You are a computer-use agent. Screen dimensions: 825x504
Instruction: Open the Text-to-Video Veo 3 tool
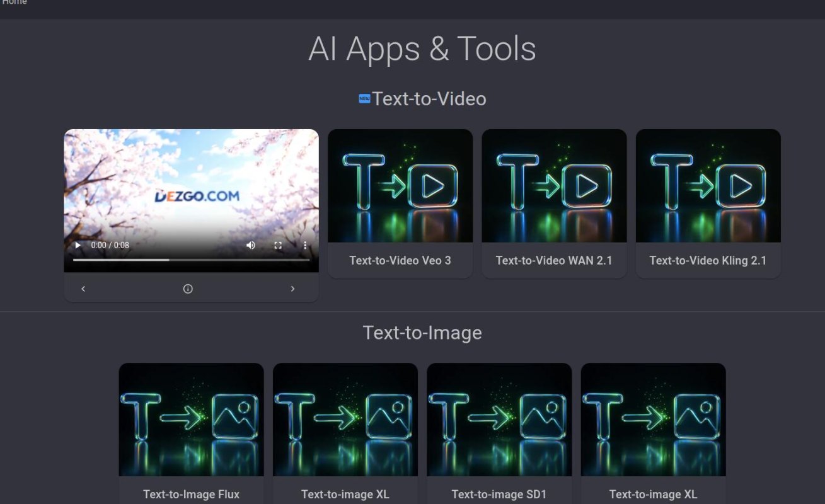pyautogui.click(x=400, y=185)
